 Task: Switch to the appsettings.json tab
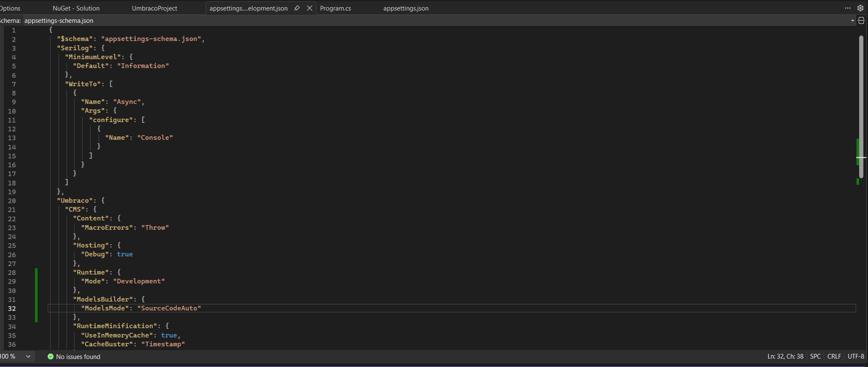pyautogui.click(x=406, y=8)
